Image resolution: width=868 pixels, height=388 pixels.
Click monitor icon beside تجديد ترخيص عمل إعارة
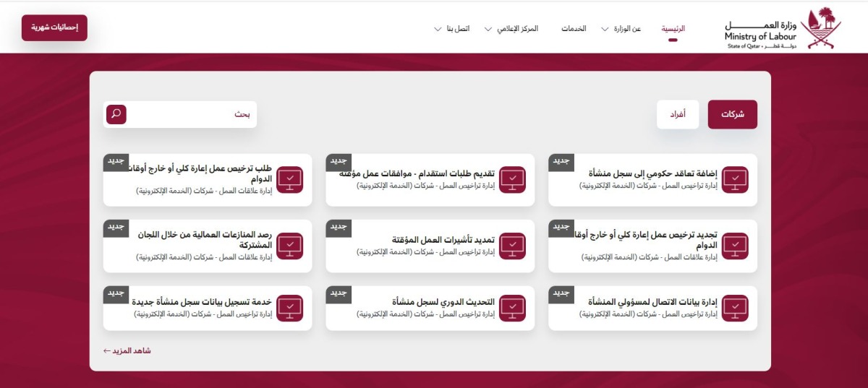click(x=735, y=246)
